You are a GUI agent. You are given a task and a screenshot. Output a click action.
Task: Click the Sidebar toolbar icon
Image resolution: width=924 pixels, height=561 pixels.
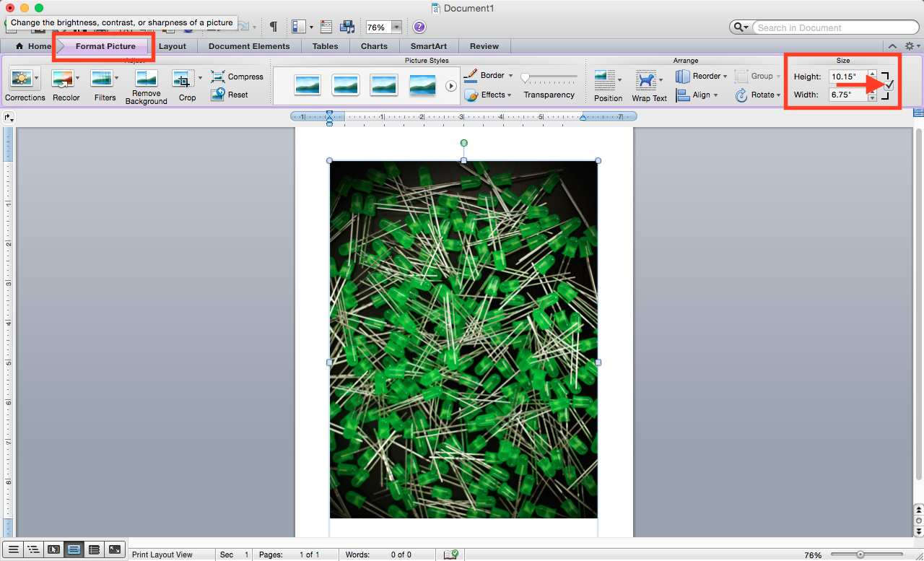point(299,27)
